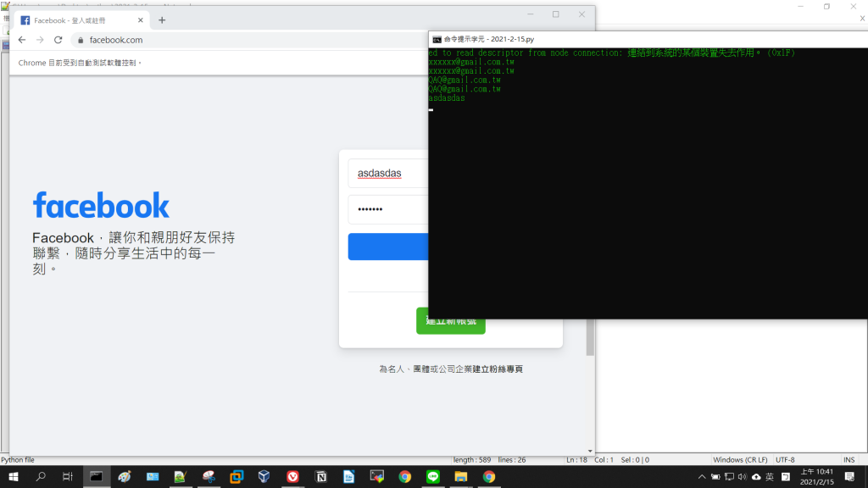Open a new Chrome tab
This screenshot has width=868, height=488.
[x=162, y=20]
